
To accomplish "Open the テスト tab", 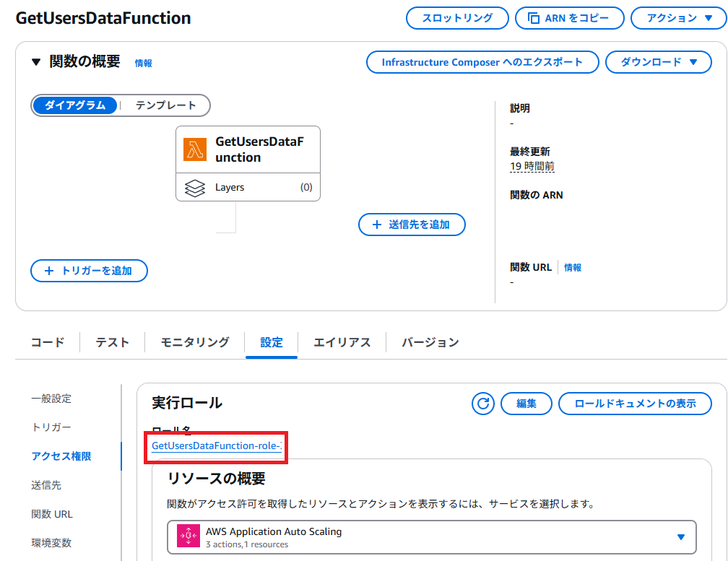I will (112, 342).
